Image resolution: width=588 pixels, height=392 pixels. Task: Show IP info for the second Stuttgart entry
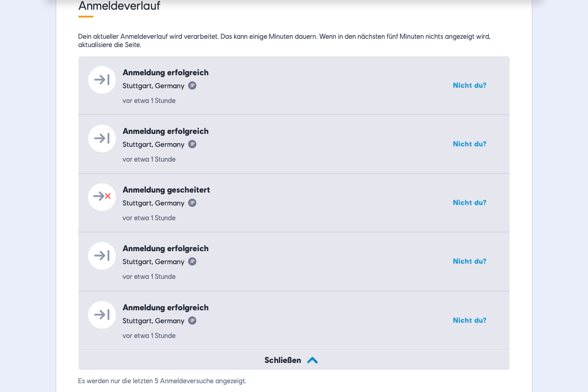pyautogui.click(x=192, y=144)
